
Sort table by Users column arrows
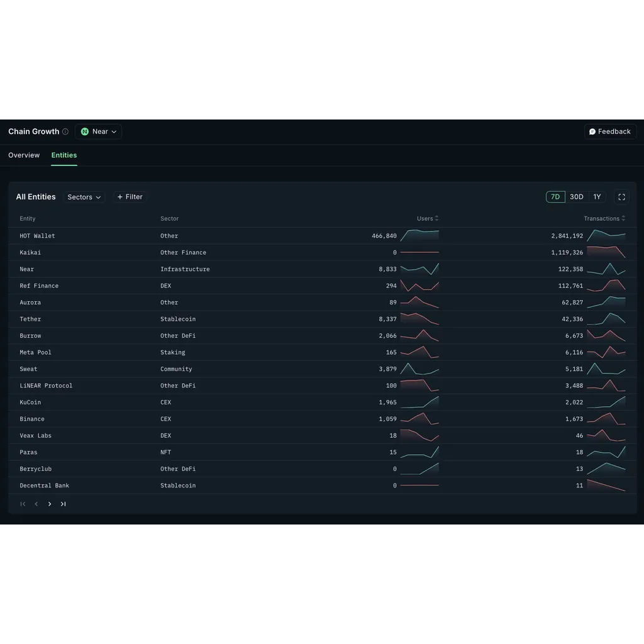click(436, 218)
